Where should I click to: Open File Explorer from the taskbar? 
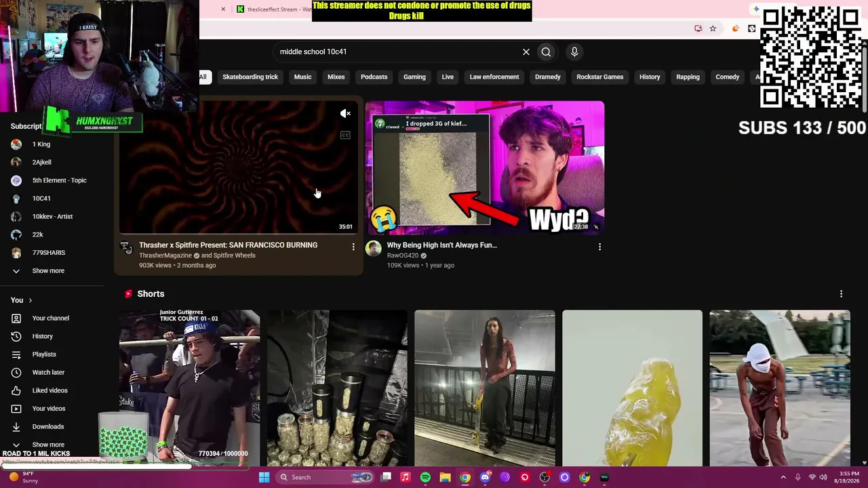pos(445,477)
